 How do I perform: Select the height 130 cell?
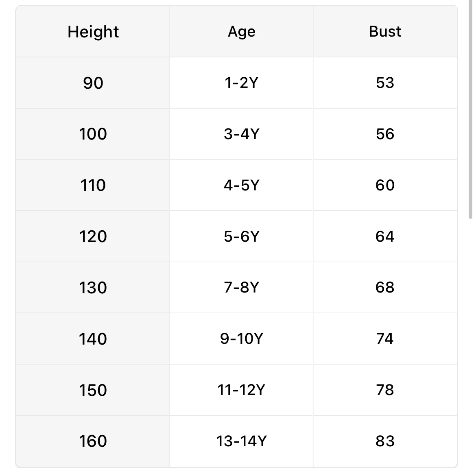93,288
